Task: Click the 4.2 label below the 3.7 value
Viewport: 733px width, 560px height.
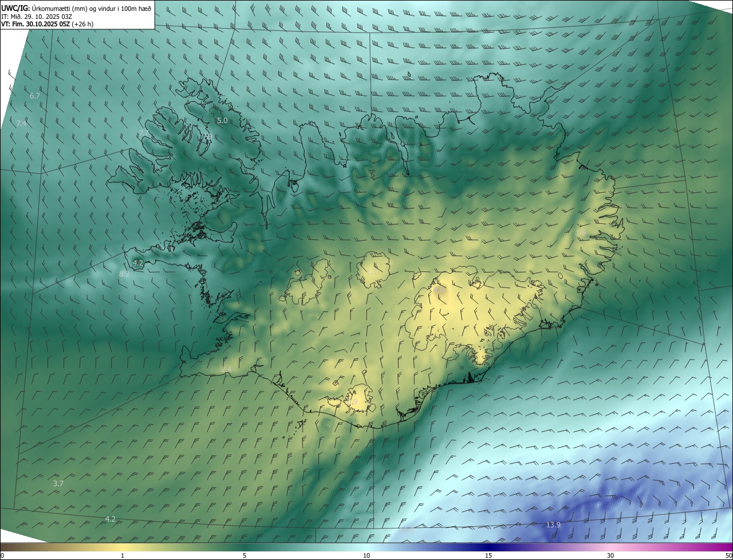Action: tap(111, 519)
